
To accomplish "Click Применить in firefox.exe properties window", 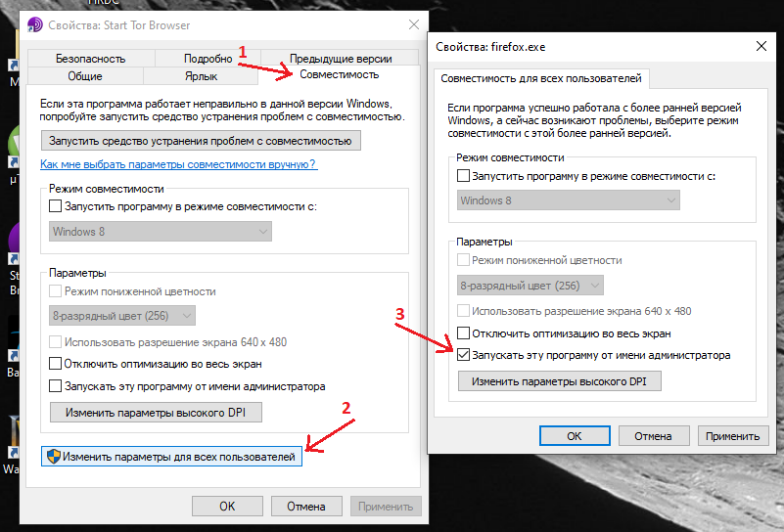I will point(732,435).
